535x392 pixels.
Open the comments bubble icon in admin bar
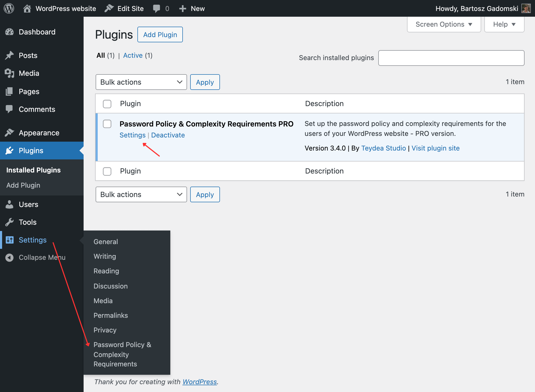pyautogui.click(x=156, y=9)
